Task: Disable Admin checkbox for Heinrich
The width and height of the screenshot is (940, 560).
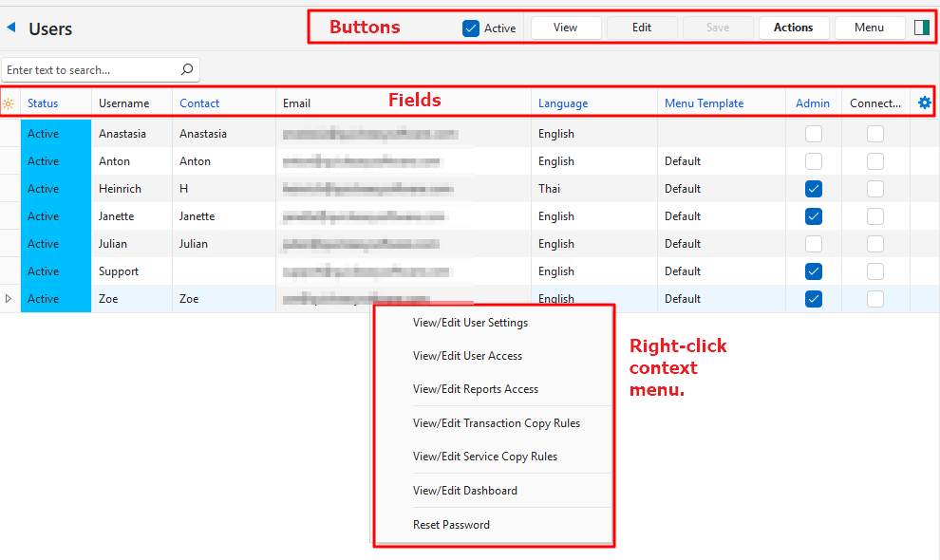Action: click(813, 189)
